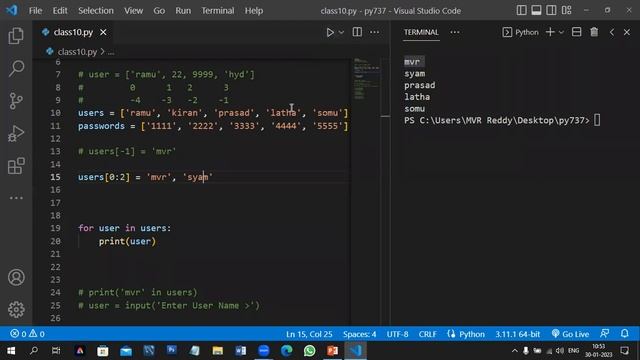
Task: Move the panel with the left chevron icon
Action: tap(611, 32)
